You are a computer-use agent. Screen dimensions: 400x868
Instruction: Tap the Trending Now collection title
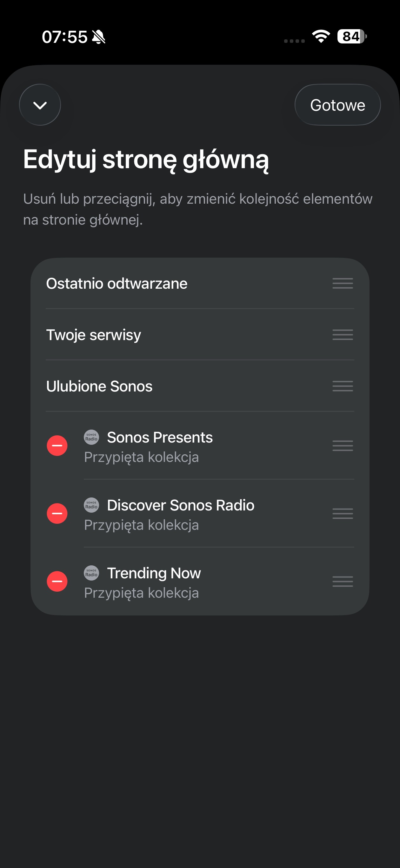pyautogui.click(x=154, y=573)
